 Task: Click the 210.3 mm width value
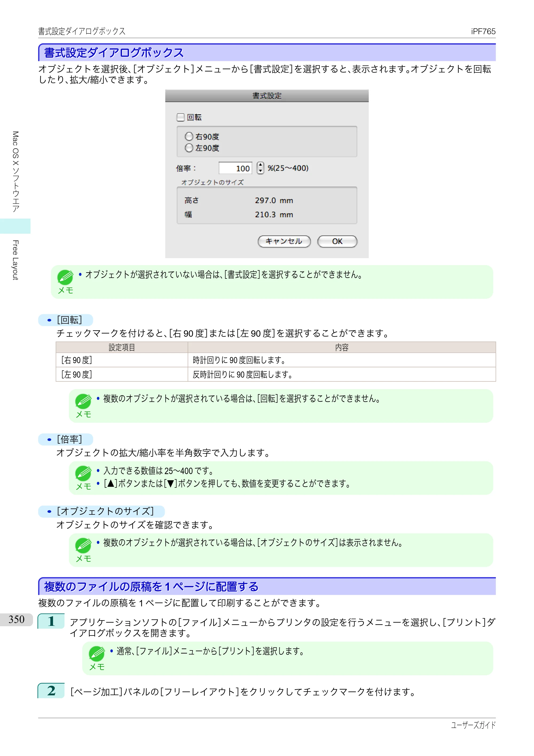click(274, 214)
